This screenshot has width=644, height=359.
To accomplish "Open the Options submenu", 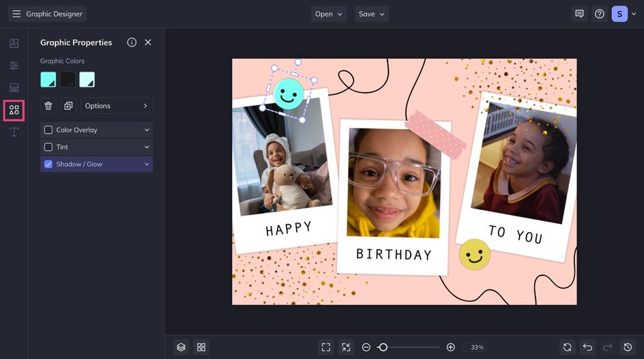I will (x=116, y=106).
